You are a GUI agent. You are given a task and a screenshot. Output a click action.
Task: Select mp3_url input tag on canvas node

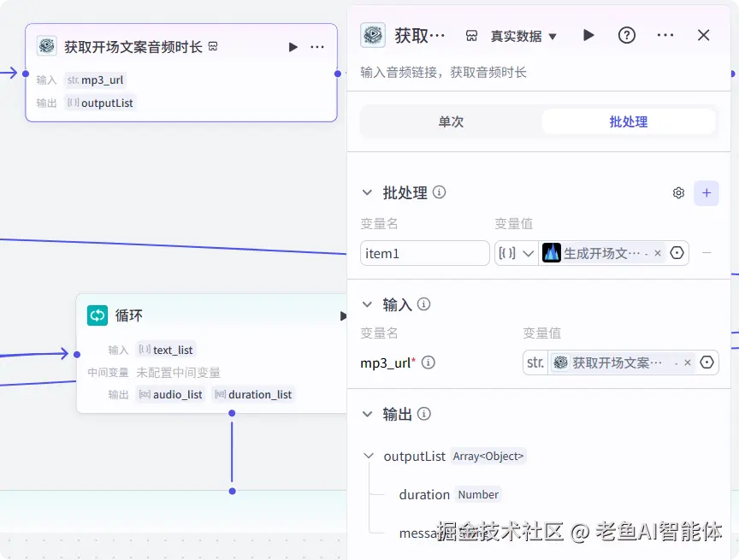pyautogui.click(x=95, y=80)
